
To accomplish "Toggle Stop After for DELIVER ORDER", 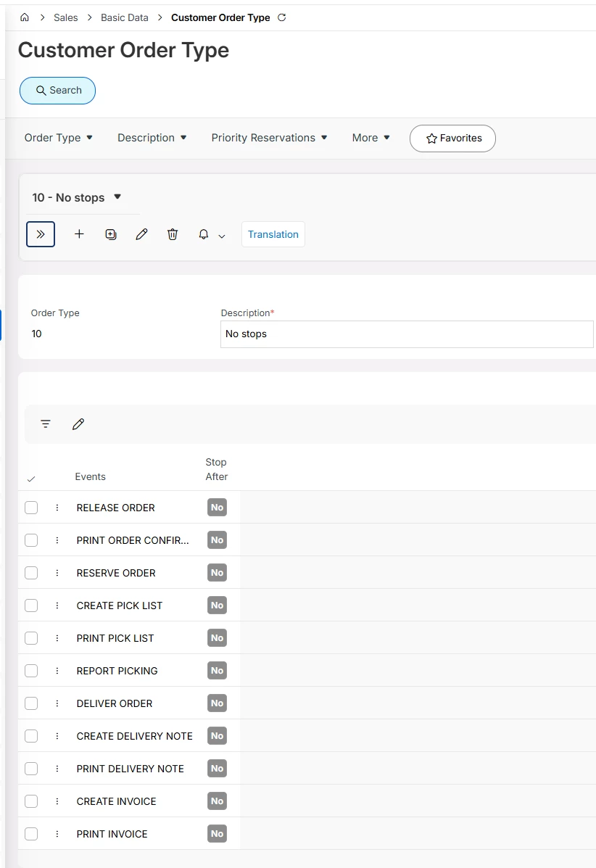I will click(x=217, y=703).
